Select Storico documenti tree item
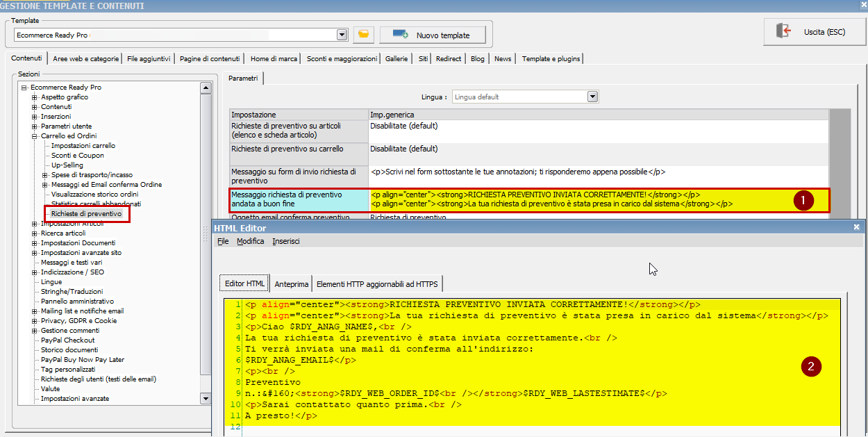Image resolution: width=868 pixels, height=437 pixels. [x=69, y=350]
